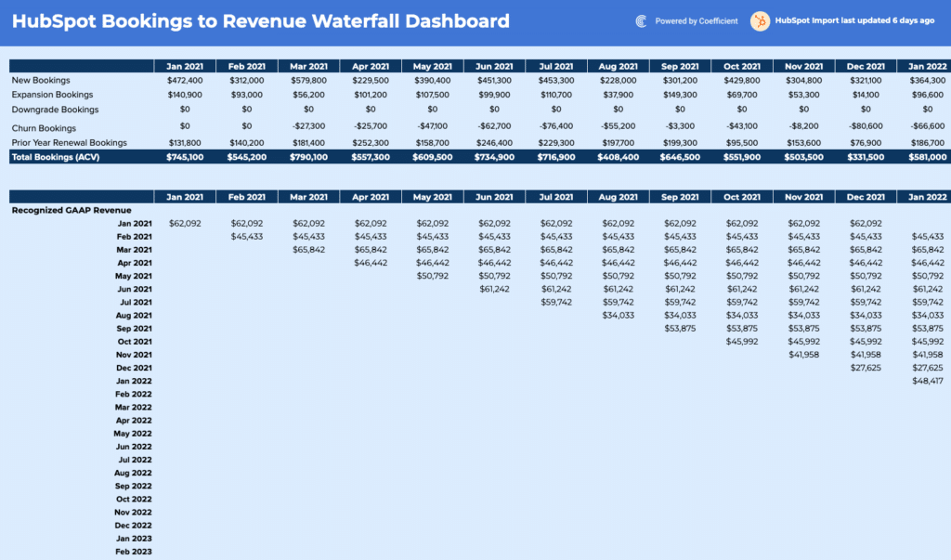The image size is (951, 560).
Task: Click the Recognized GAAP Revenue heading
Action: click(x=72, y=210)
